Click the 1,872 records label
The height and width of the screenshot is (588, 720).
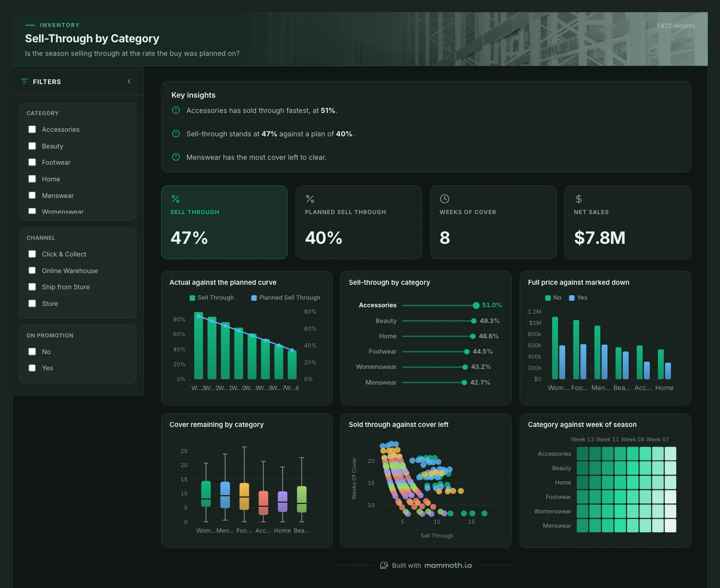pyautogui.click(x=675, y=26)
